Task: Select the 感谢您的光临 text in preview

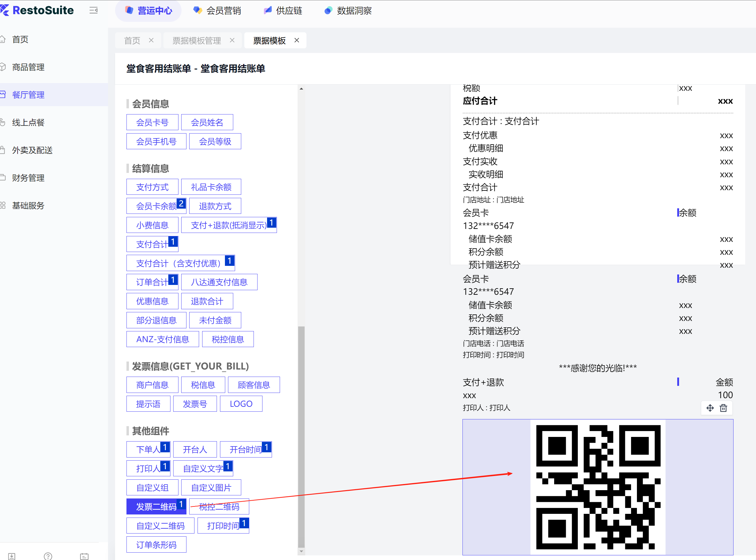Action: (598, 368)
